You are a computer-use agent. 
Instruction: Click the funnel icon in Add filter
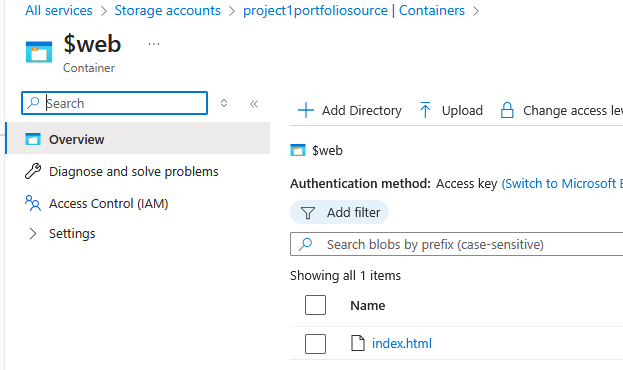[308, 213]
